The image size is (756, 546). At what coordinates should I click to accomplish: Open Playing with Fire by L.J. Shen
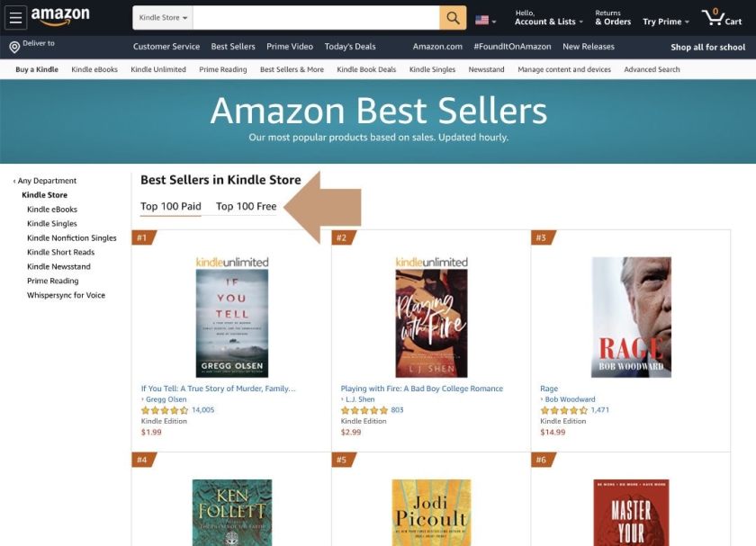(x=420, y=388)
